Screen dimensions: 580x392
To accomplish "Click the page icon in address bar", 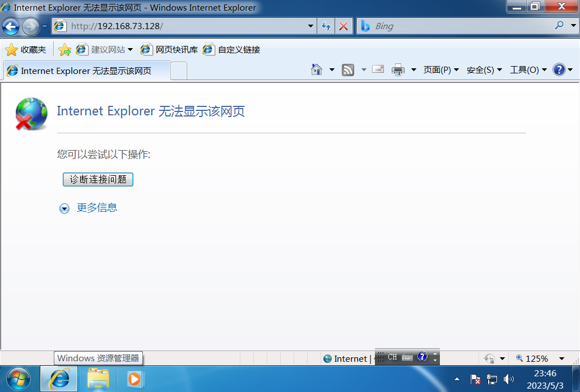I will (60, 26).
